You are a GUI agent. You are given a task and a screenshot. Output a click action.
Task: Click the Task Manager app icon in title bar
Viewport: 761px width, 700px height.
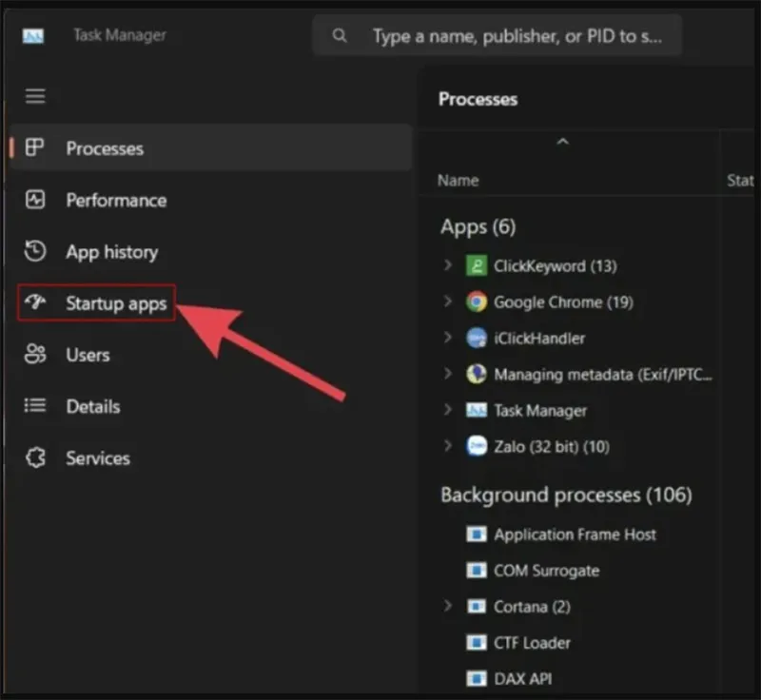[33, 36]
